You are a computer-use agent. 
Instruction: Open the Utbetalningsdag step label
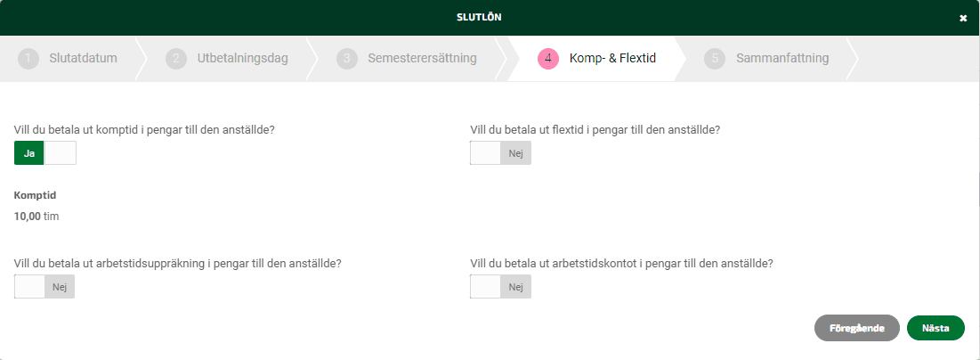click(x=242, y=59)
